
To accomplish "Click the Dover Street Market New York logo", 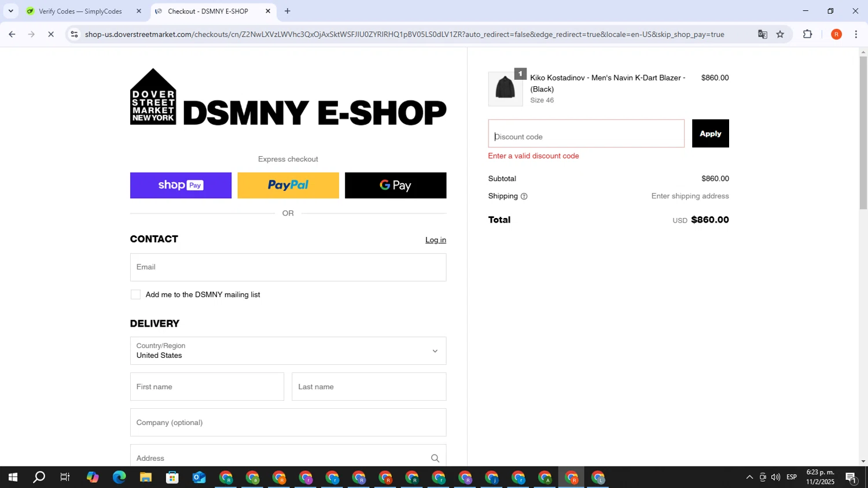I will pyautogui.click(x=153, y=97).
